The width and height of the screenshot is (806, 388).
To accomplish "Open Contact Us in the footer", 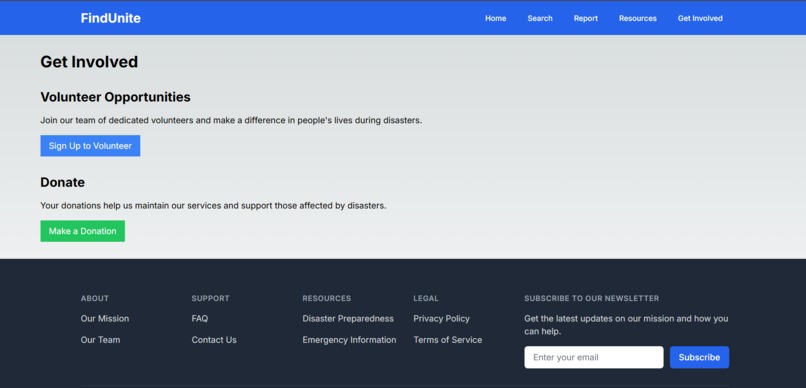I will [214, 340].
